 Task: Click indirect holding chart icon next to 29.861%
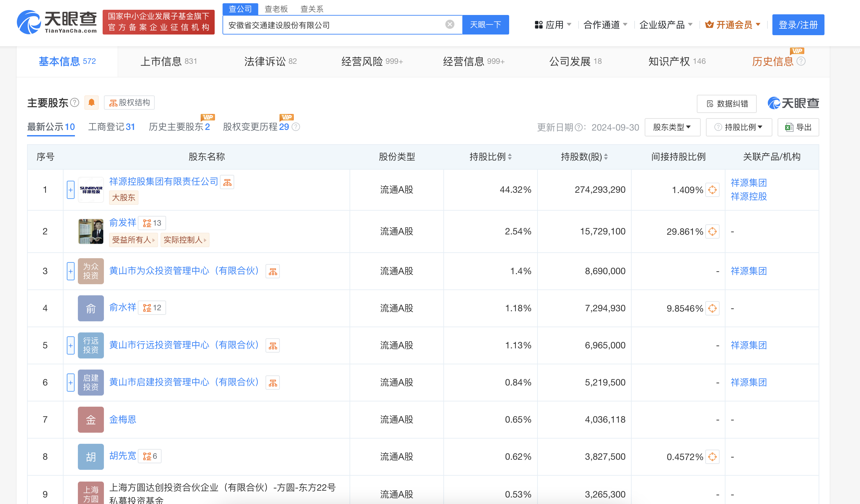[x=712, y=231]
